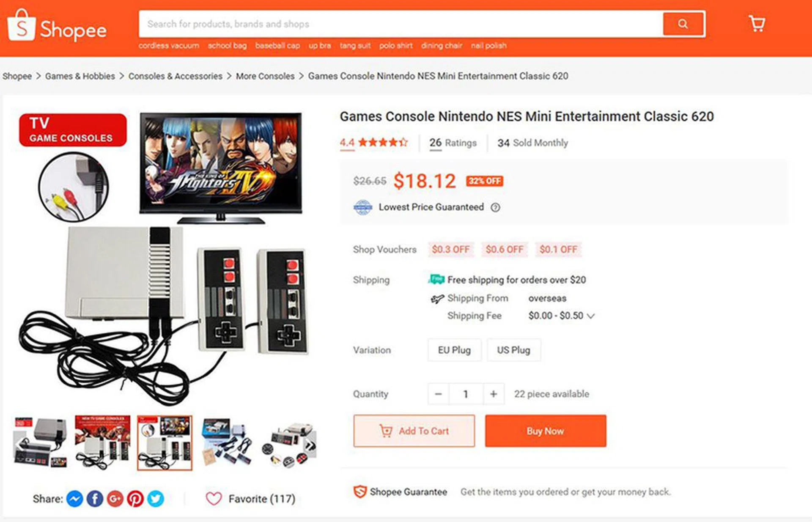Open Games & Hobbies breadcrumb
The image size is (812, 522).
click(x=80, y=76)
